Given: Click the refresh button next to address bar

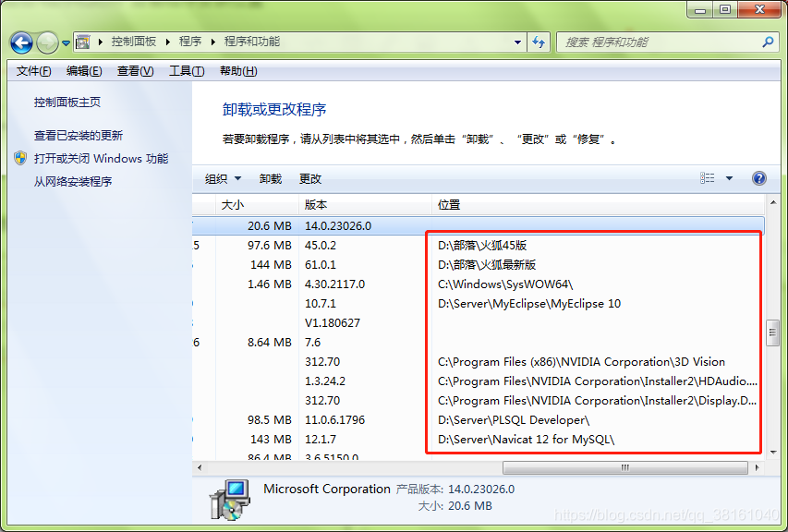Looking at the screenshot, I should pyautogui.click(x=539, y=42).
